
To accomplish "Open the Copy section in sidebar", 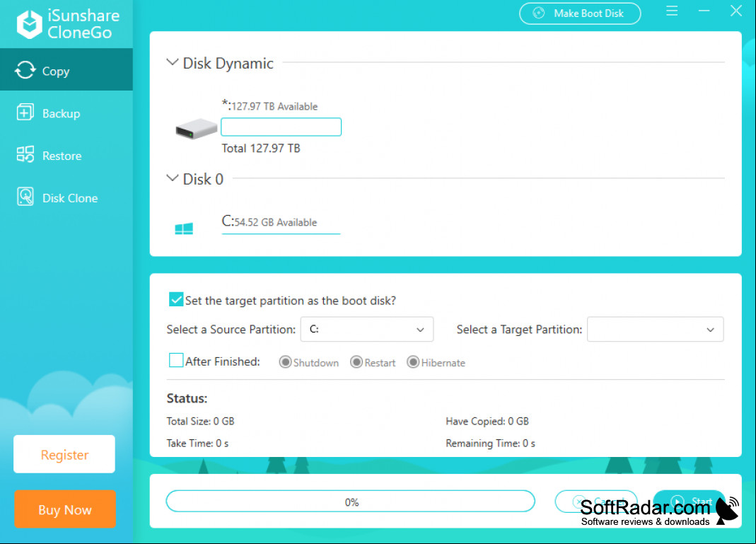I will [66, 69].
